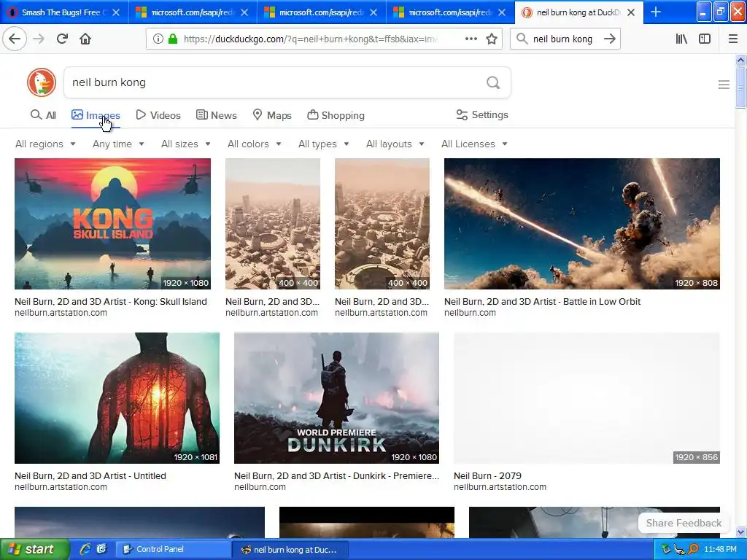Image resolution: width=747 pixels, height=560 pixels.
Task: Open Kong: Skull Island image result
Action: click(112, 224)
